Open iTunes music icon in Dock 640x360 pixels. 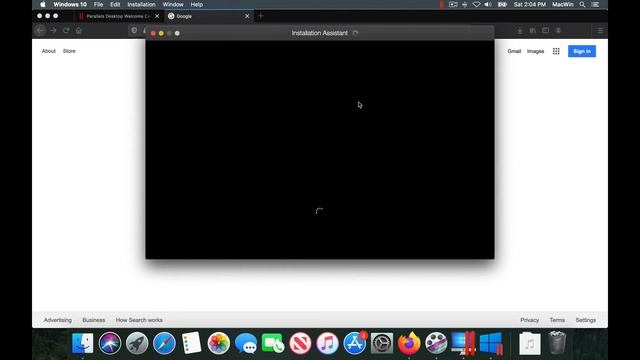pos(328,343)
